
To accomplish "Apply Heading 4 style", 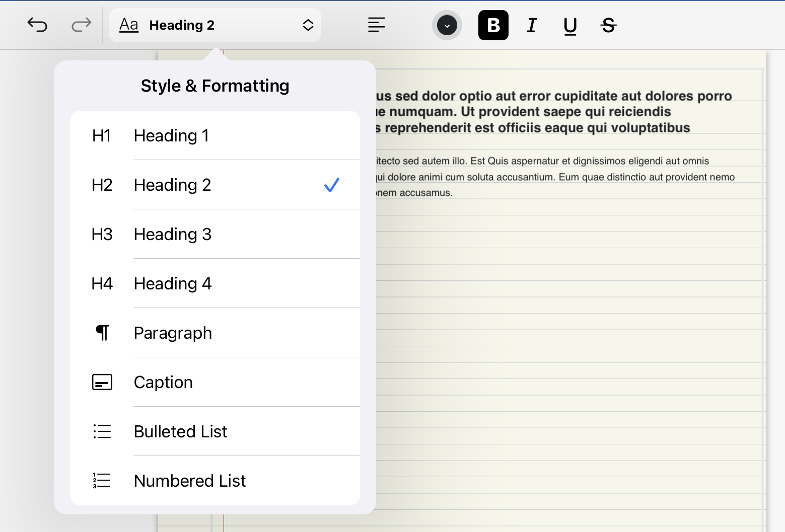I will coord(172,284).
